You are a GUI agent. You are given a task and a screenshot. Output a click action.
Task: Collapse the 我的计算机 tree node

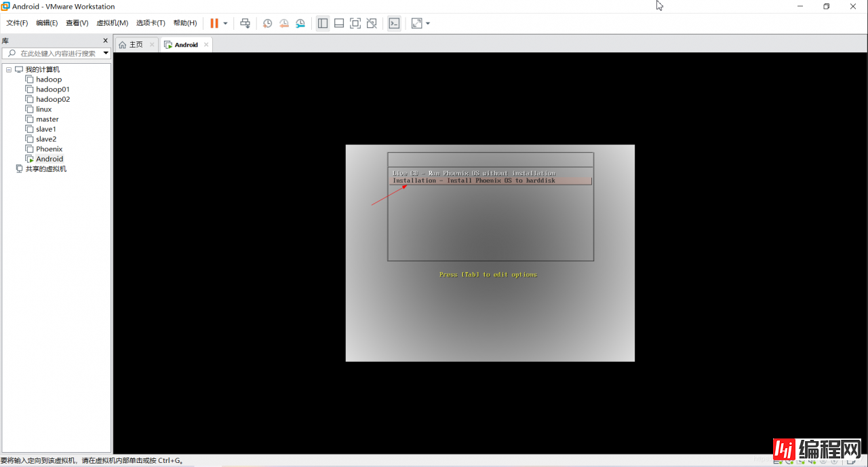coord(9,69)
